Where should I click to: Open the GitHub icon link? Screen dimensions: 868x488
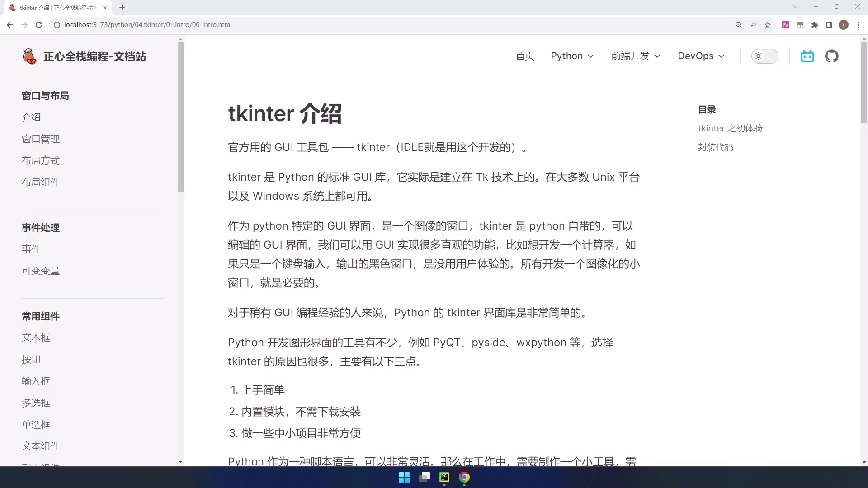[x=832, y=56]
